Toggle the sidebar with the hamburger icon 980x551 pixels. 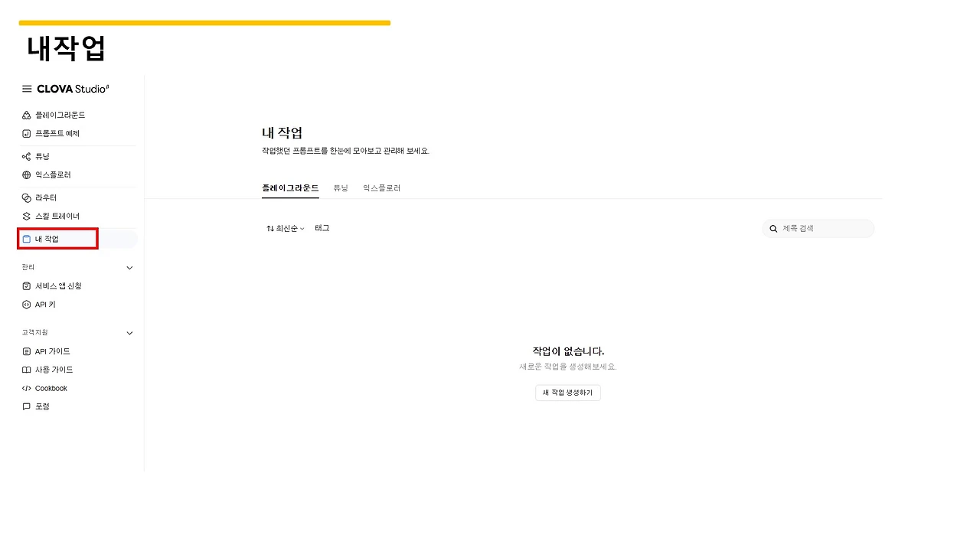tap(26, 88)
